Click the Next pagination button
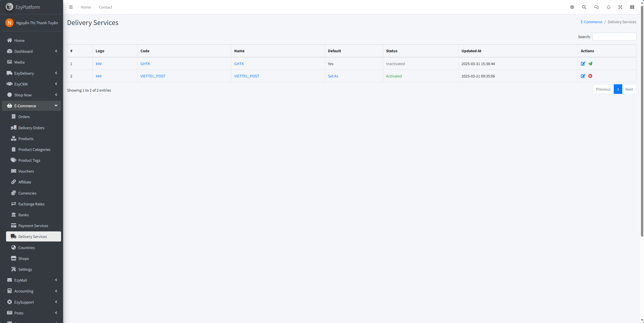Screen dimensions: 644x323 [x=629, y=89]
